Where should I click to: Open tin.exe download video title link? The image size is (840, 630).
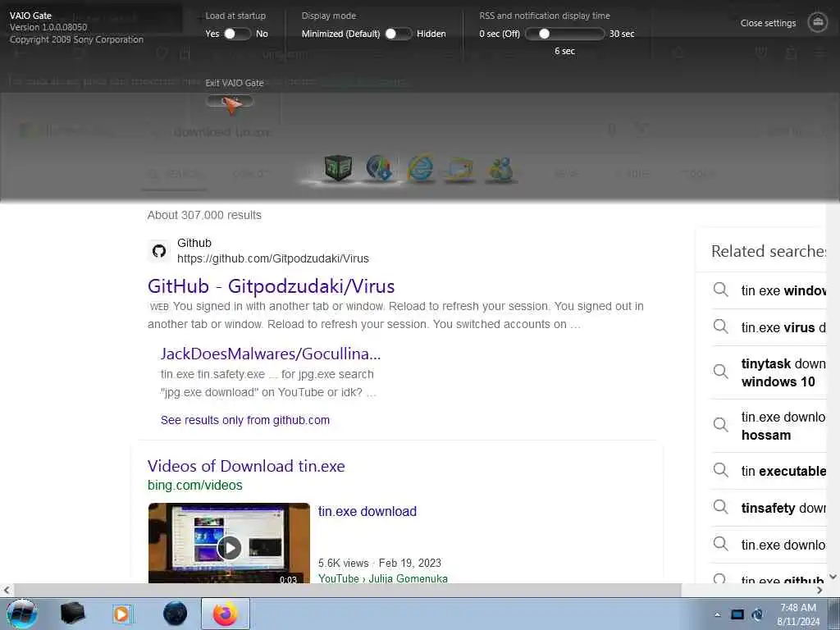coord(367,511)
